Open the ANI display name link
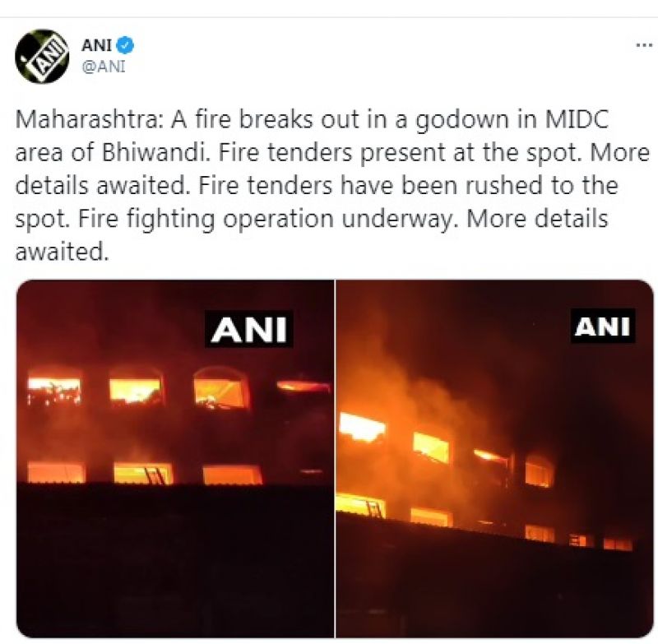This screenshot has width=658, height=644. (x=96, y=45)
